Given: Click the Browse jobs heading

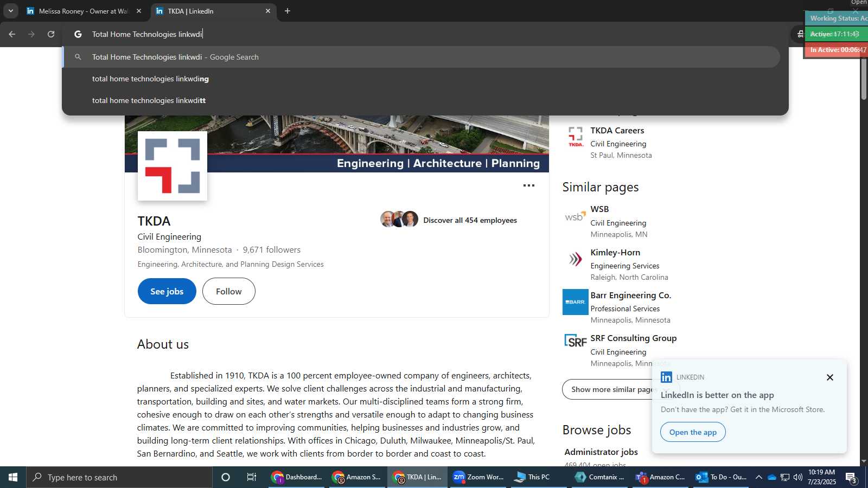Looking at the screenshot, I should coord(597,430).
